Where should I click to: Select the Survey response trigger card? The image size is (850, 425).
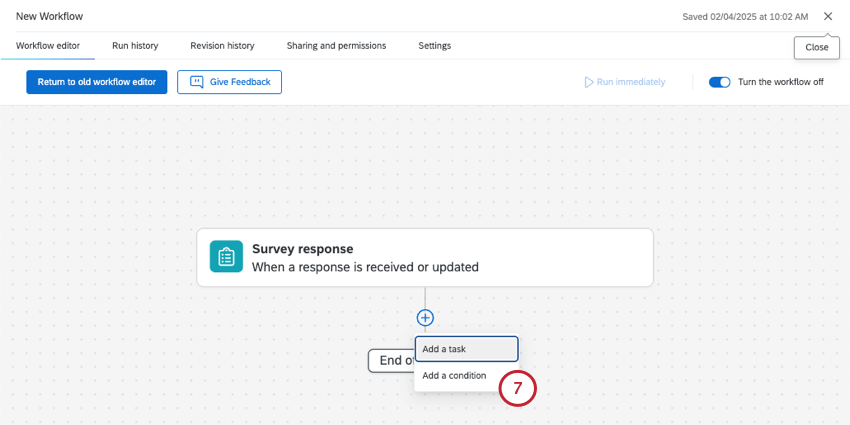click(x=425, y=257)
